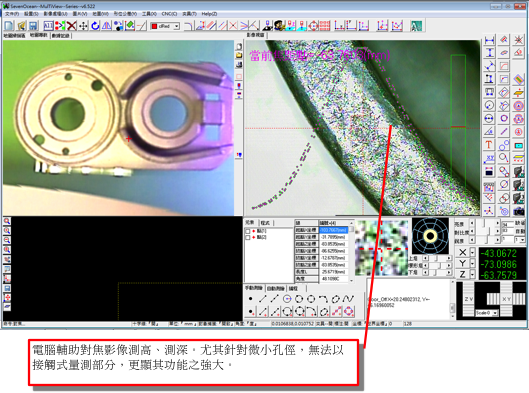Open the Help menu

click(x=209, y=14)
